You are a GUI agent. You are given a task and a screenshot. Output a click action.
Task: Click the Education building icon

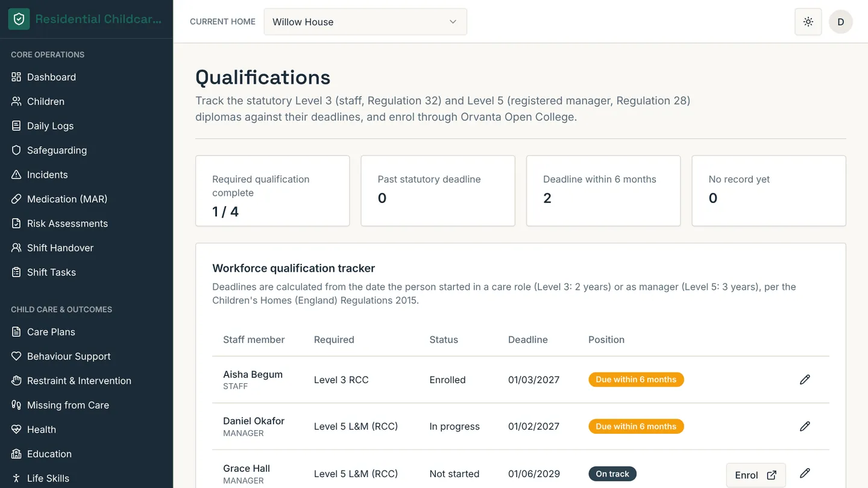(x=16, y=454)
